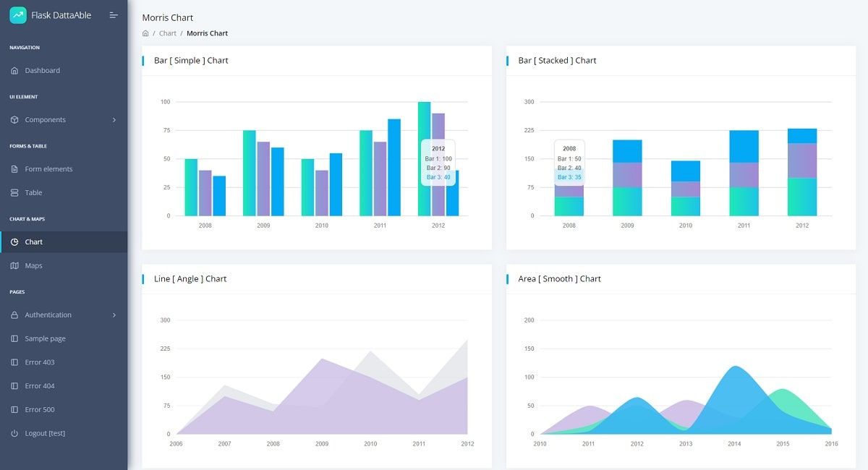The width and height of the screenshot is (868, 470).
Task: Open the Components menu item
Action: 64,120
